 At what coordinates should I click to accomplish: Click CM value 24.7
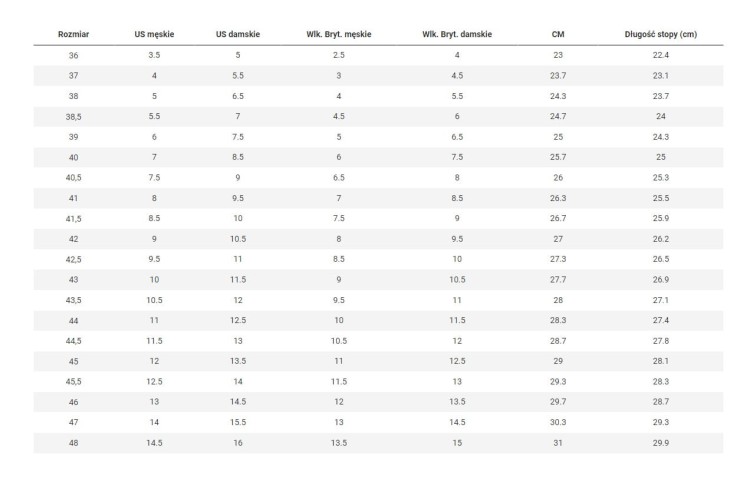tap(558, 116)
